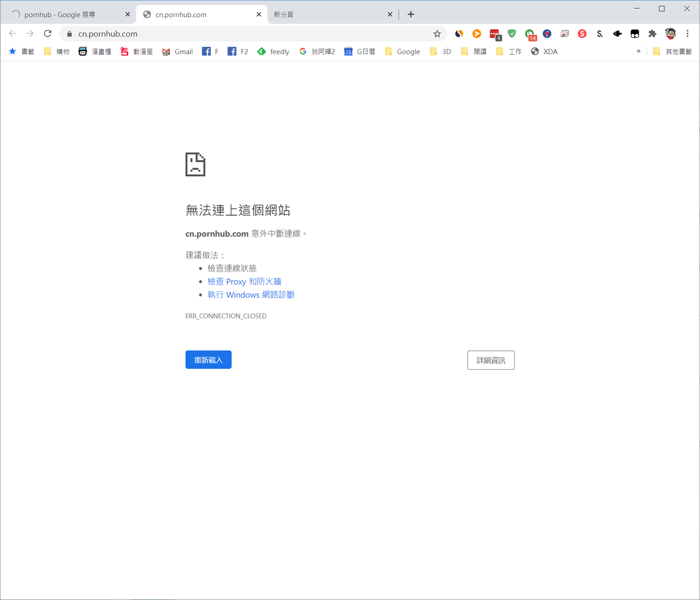Screen dimensions: 700x600
Task: Open the 其他書籤 folder
Action: click(x=672, y=52)
